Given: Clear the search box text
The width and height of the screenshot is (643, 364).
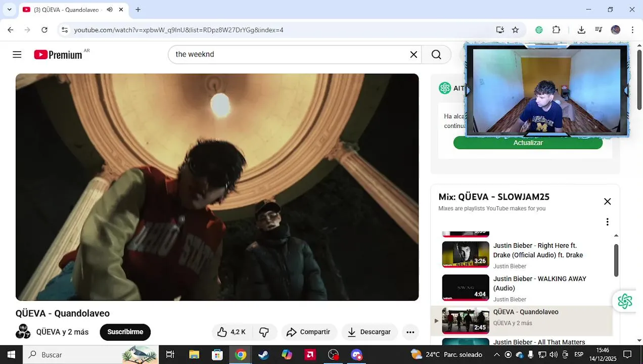Looking at the screenshot, I should tap(414, 55).
